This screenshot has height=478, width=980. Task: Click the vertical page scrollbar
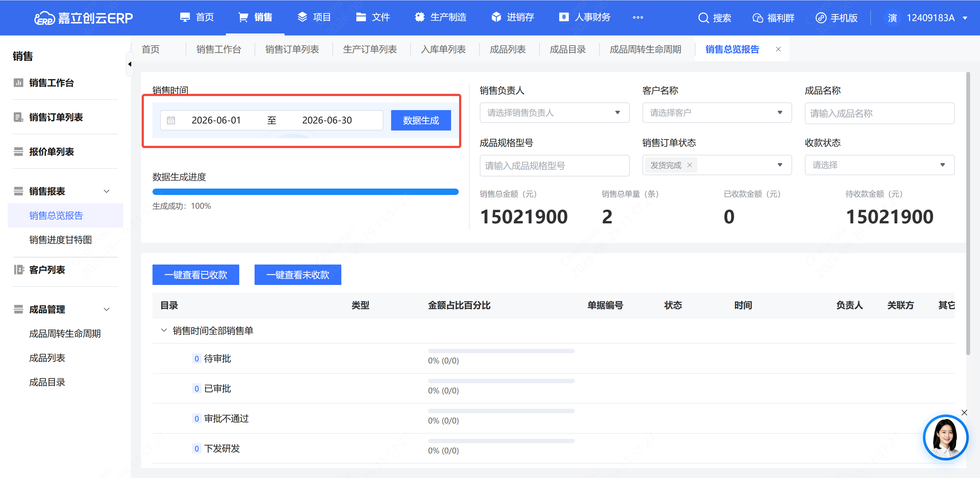pyautogui.click(x=968, y=213)
